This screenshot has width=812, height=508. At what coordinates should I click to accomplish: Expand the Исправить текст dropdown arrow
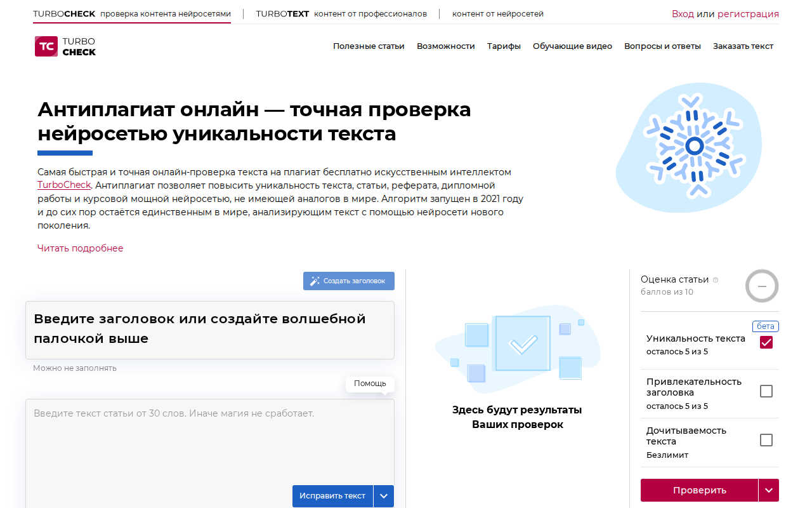[384, 496]
